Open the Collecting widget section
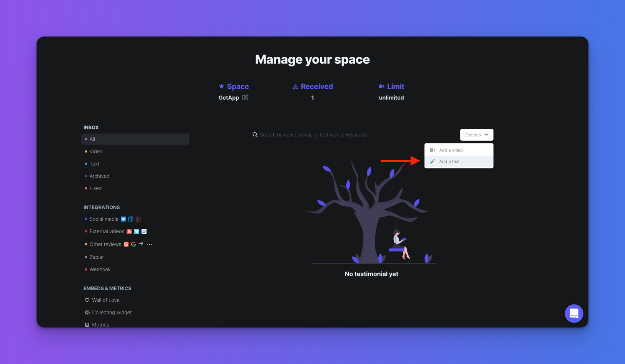The height and width of the screenshot is (364, 625). [x=112, y=312]
